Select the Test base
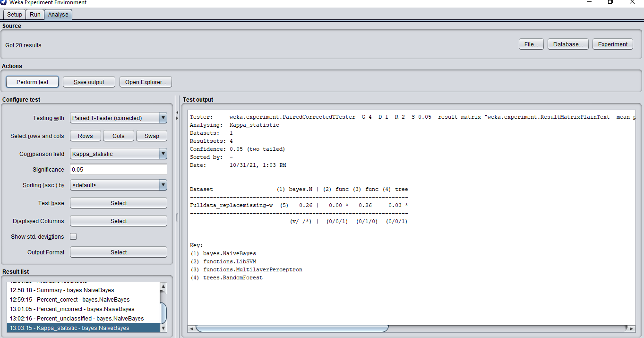The width and height of the screenshot is (644, 338). (x=119, y=203)
